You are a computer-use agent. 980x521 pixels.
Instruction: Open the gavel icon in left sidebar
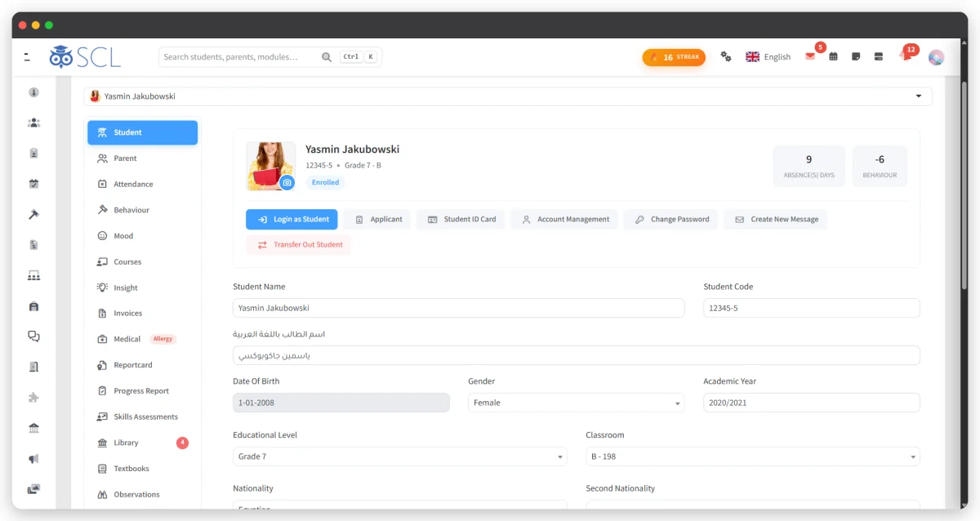[x=33, y=214]
